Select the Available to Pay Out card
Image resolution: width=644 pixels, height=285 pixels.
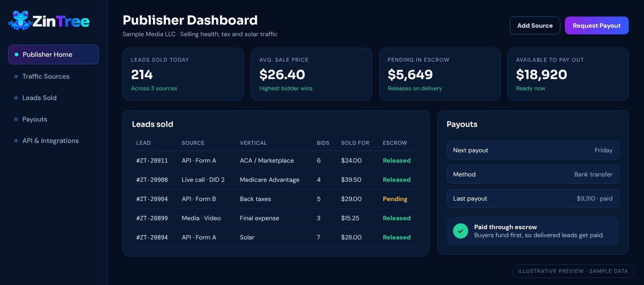[x=568, y=74]
